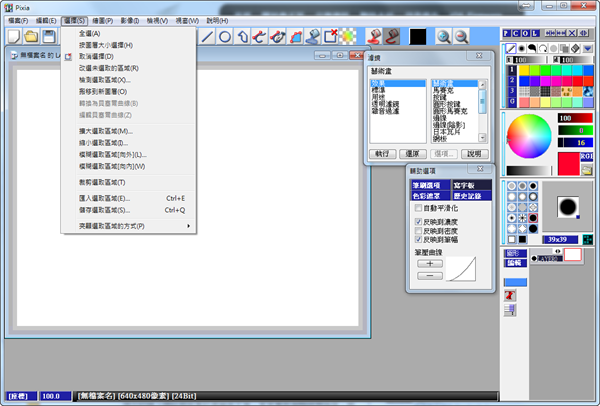This screenshot has height=406, width=600.
Task: Enable the 自動平滑化 checkbox
Action: pyautogui.click(x=418, y=208)
